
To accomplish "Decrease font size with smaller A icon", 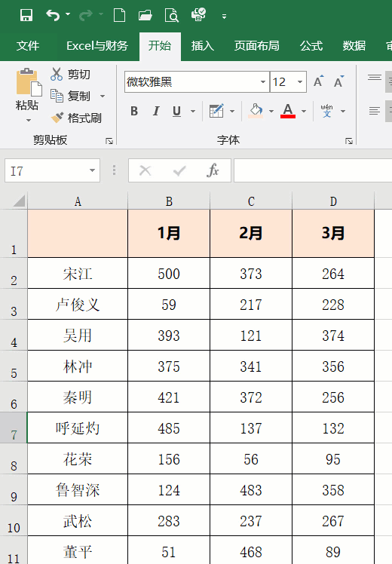I will click(338, 81).
